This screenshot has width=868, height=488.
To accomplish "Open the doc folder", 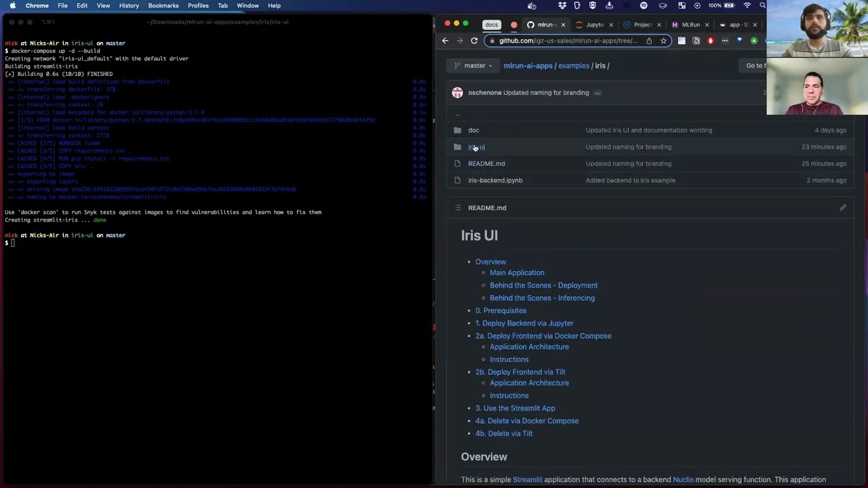I will tap(473, 130).
